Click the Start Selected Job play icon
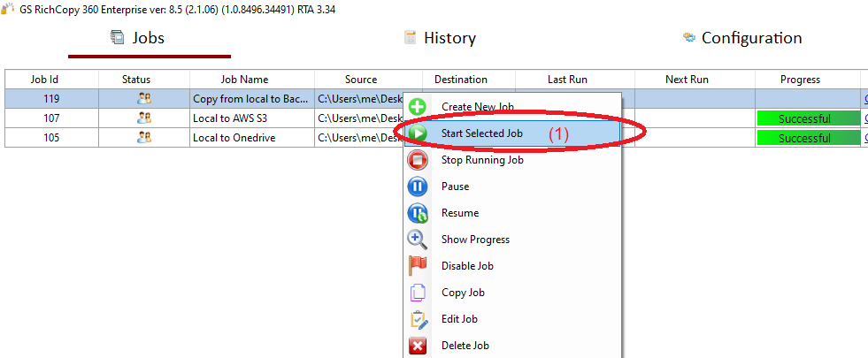868x358 pixels. click(x=418, y=133)
